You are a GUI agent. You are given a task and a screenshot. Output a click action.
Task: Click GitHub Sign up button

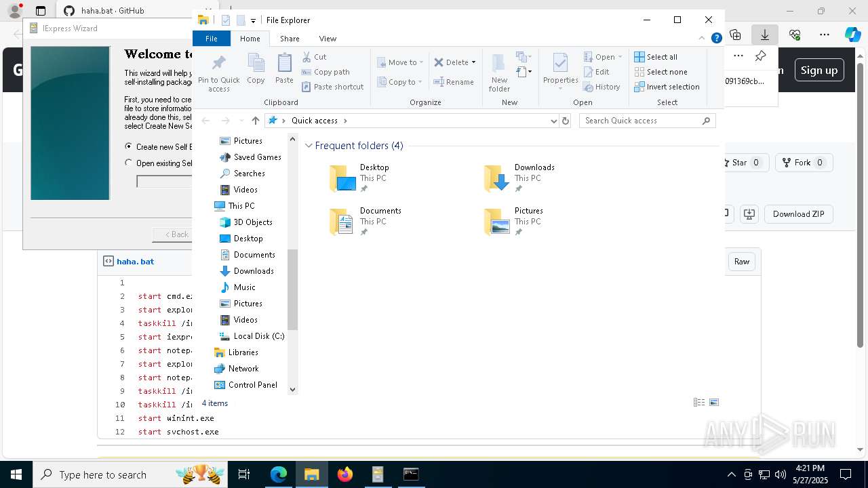click(x=818, y=70)
